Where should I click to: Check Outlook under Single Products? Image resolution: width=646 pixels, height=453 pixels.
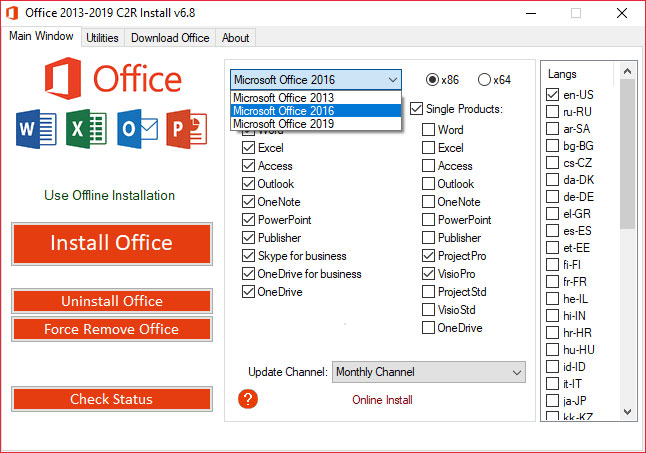click(428, 184)
